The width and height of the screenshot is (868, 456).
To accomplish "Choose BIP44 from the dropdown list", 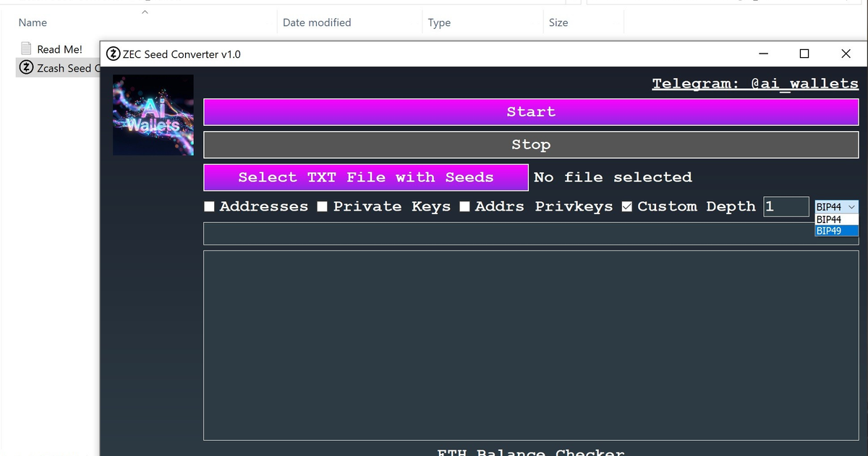I will 836,219.
